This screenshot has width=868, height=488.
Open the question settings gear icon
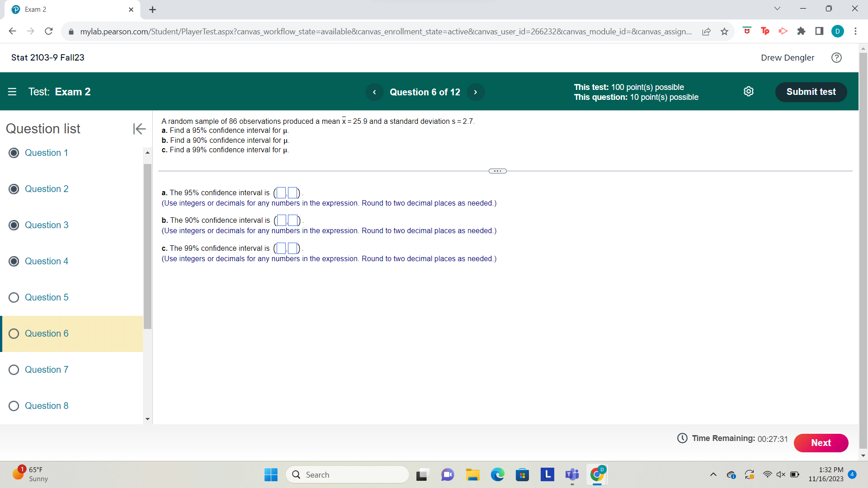[749, 91]
